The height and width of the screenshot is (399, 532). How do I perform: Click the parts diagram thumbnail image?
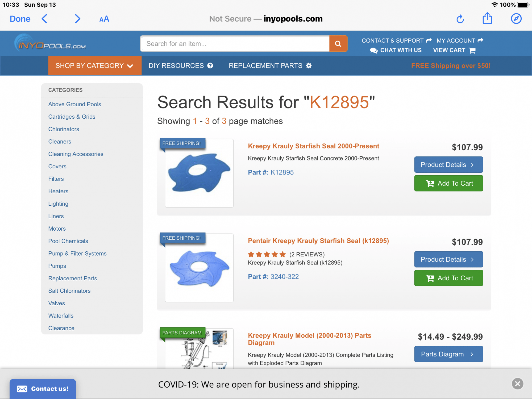coord(199,348)
